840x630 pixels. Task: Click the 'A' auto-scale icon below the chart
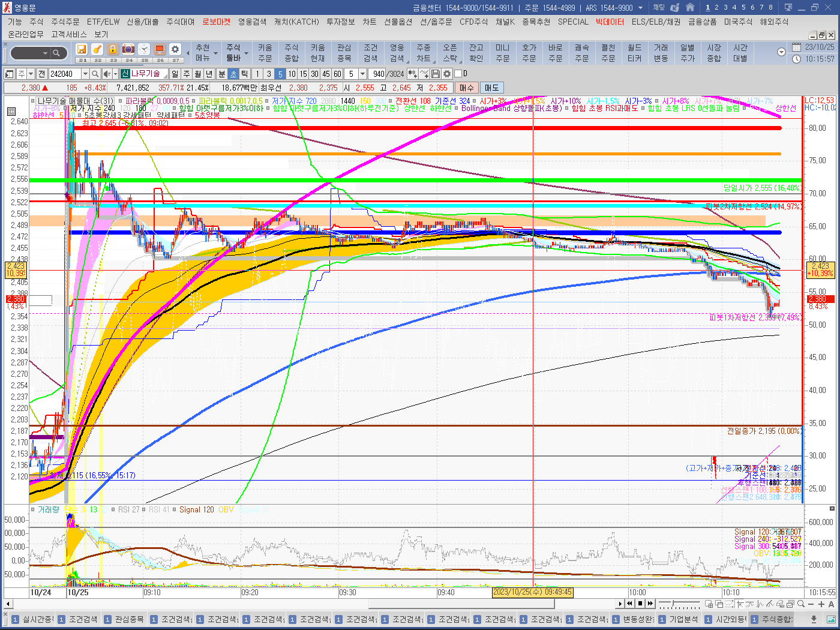coord(831,604)
